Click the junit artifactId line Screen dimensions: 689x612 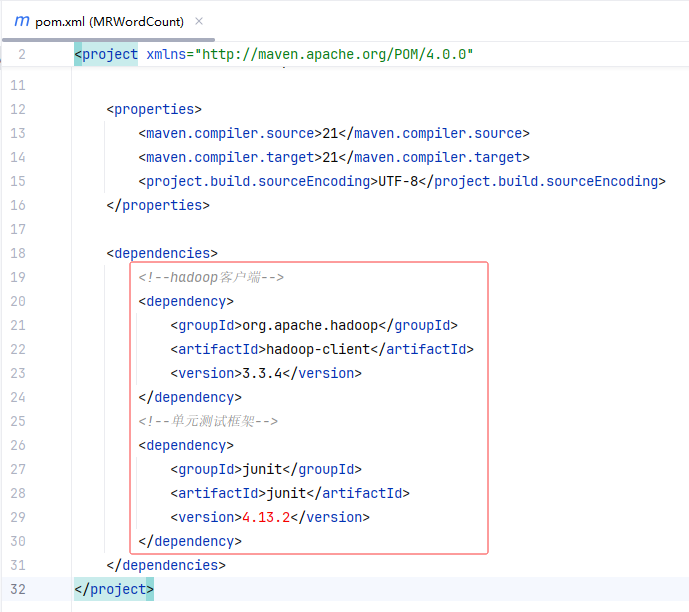(x=290, y=493)
